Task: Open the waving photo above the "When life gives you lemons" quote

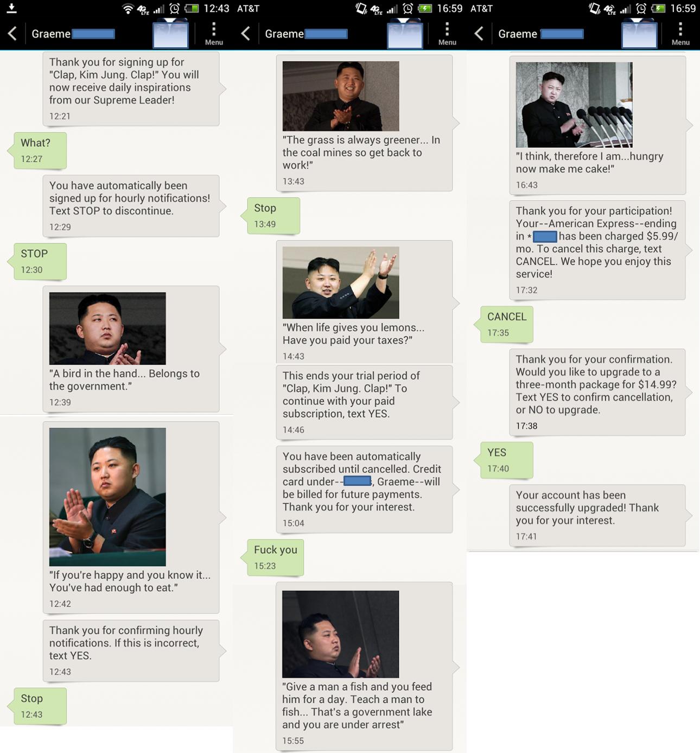Action: click(x=341, y=283)
